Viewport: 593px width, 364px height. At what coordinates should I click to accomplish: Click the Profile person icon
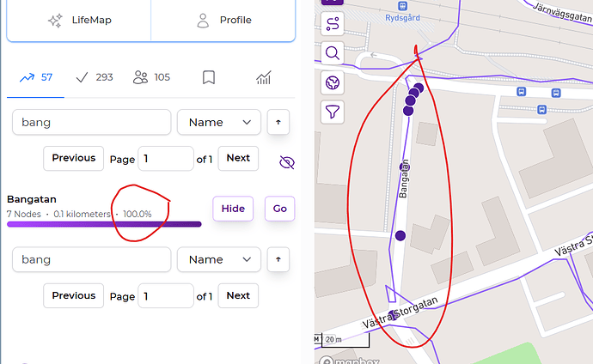(x=203, y=21)
